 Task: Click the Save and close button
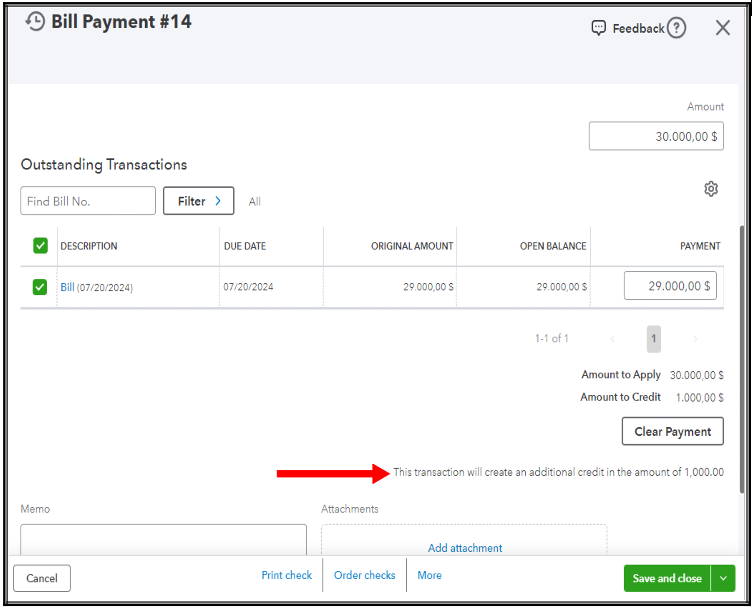[x=668, y=578]
